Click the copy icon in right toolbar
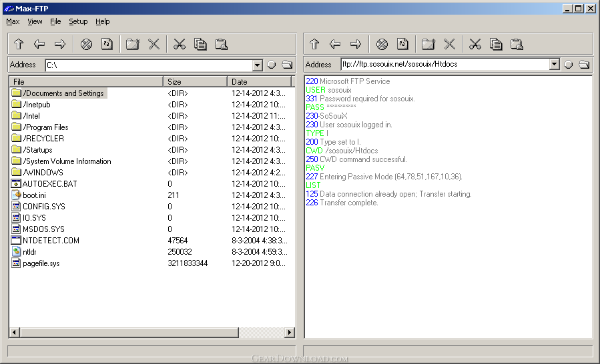The image size is (600, 364). point(496,45)
